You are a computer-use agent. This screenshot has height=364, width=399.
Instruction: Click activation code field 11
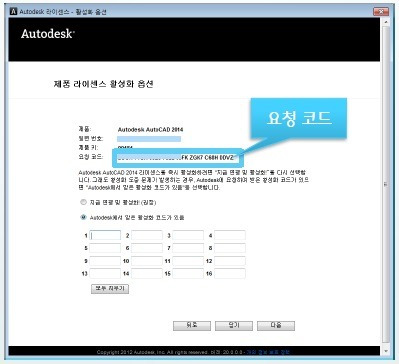[x=188, y=261]
